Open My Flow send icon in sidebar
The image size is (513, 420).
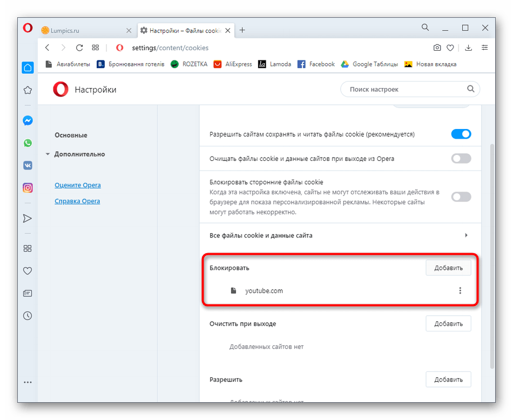[x=28, y=219]
